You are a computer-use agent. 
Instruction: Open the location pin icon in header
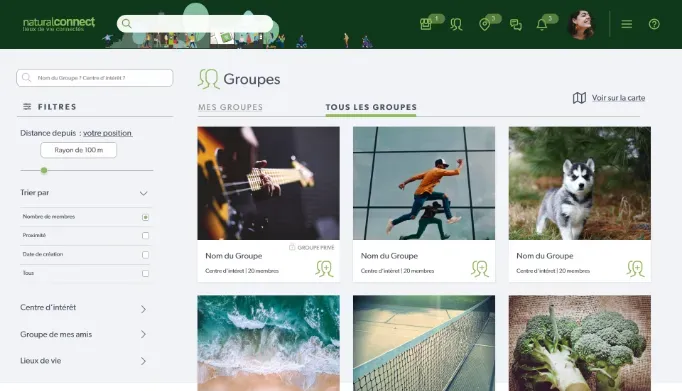click(484, 24)
